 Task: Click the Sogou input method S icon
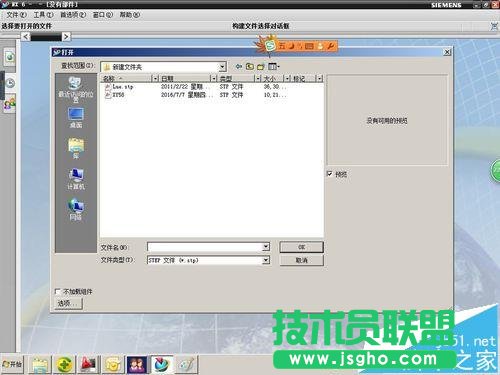click(270, 46)
